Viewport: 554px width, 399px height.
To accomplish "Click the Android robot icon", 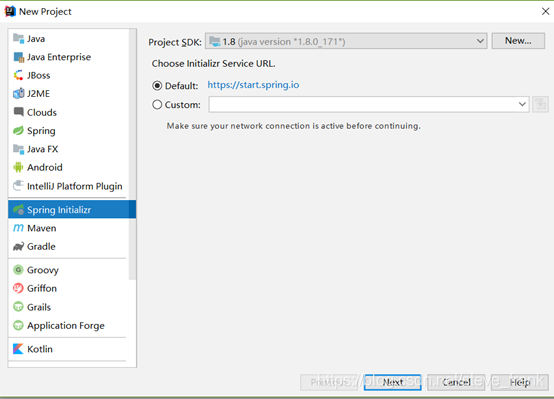I will point(18,167).
